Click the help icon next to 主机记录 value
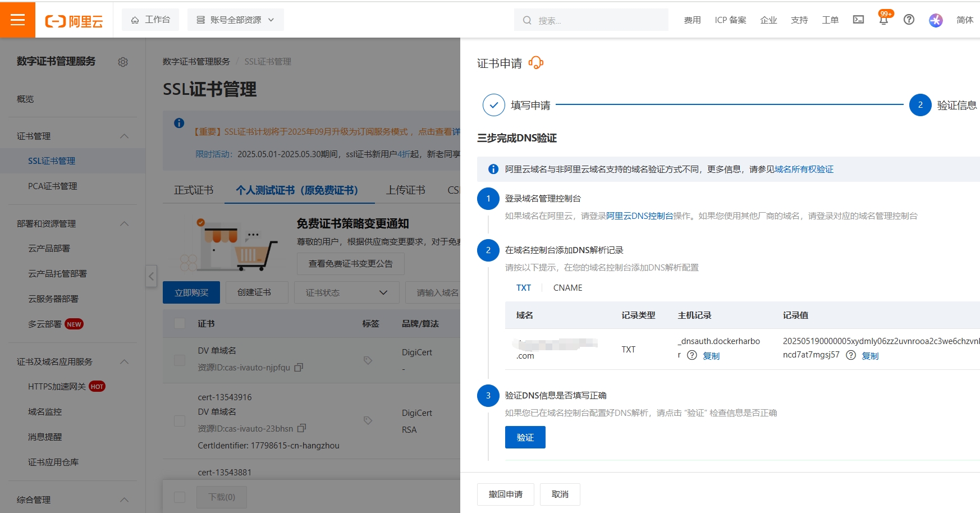 pos(692,355)
